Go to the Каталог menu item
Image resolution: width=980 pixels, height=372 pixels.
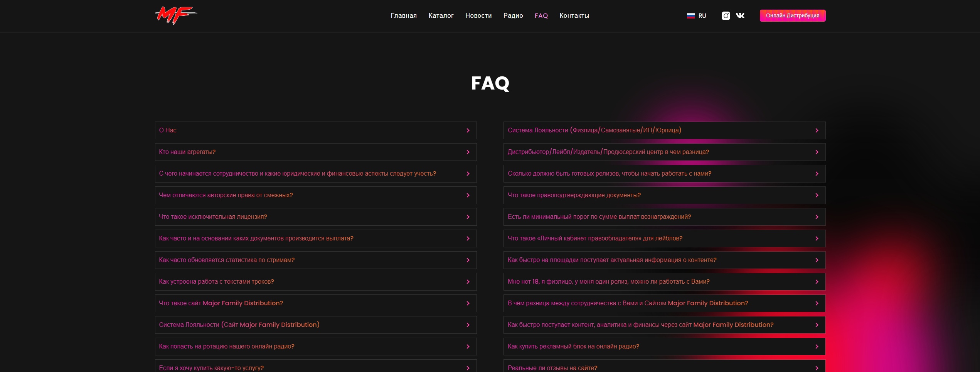click(441, 16)
